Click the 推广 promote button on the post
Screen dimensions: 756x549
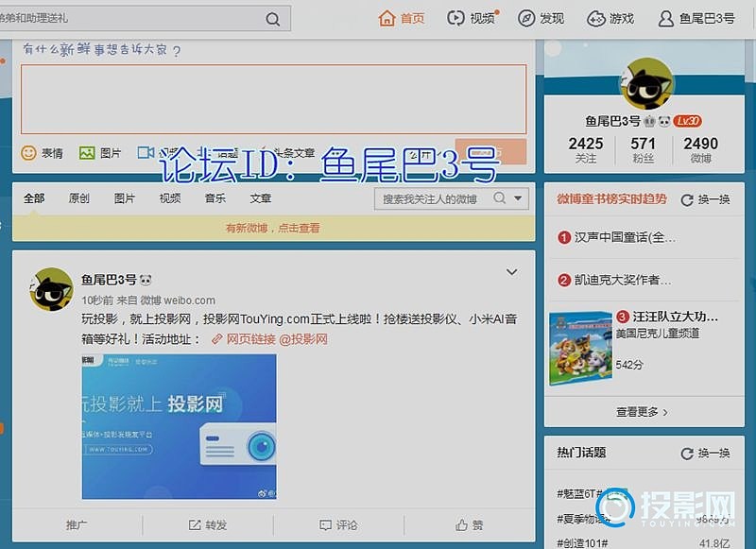click(x=77, y=524)
